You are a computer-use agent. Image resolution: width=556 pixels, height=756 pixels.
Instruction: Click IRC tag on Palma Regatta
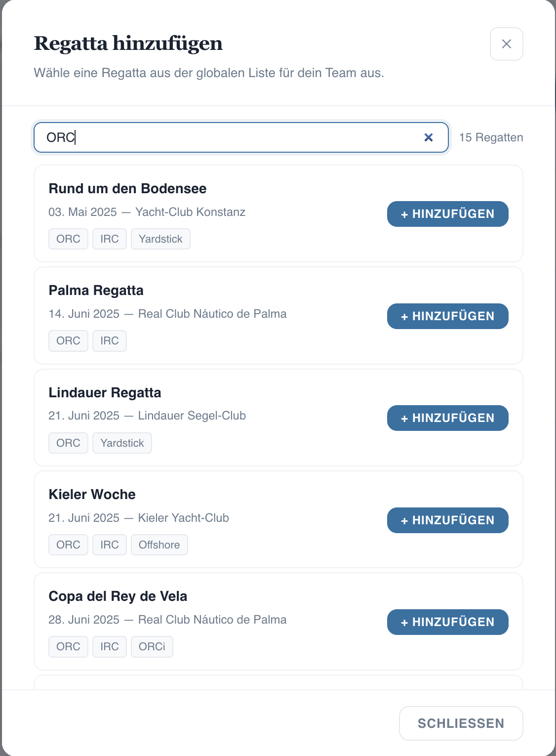(110, 341)
